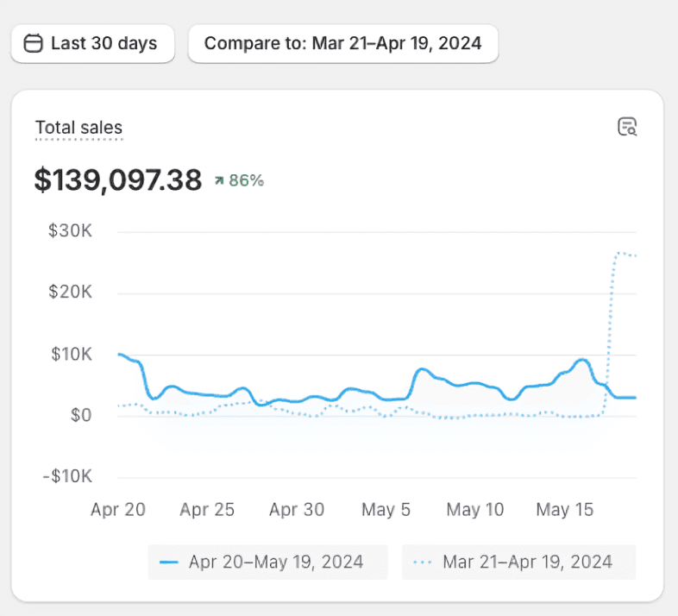Screen dimensions: 678x616
Task: Click the dotted line swatch in the legend
Action: (423, 562)
